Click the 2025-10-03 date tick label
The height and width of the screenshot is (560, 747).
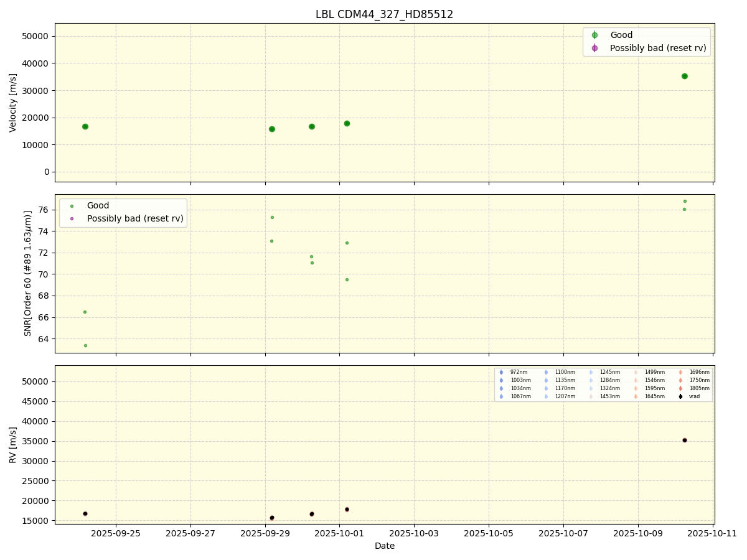click(414, 533)
